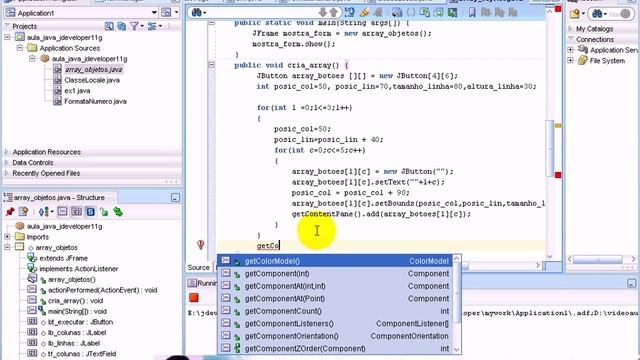The height and width of the screenshot is (360, 640).
Task: Select FormataNumero.java file
Action: (x=95, y=101)
